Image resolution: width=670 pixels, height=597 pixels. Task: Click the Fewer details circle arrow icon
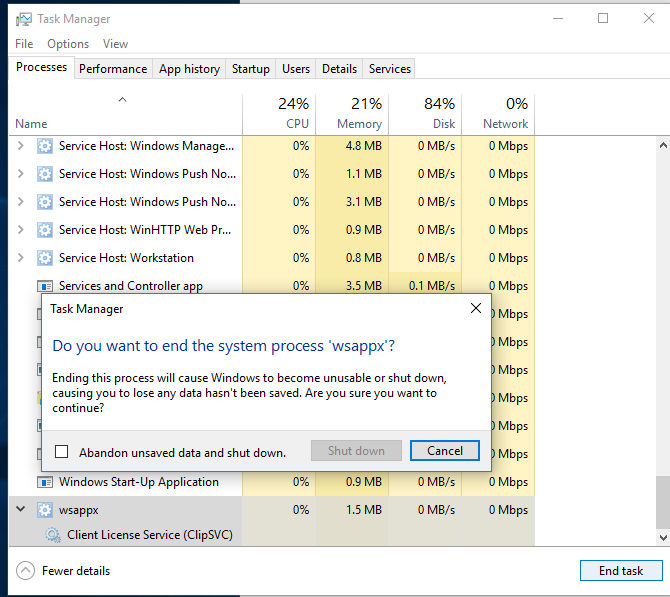pos(25,571)
